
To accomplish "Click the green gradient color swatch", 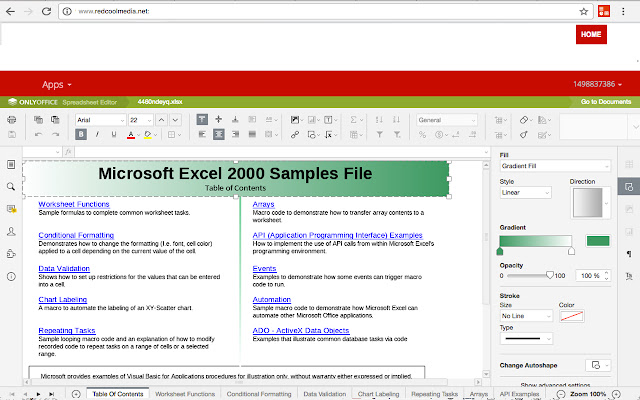I will click(x=598, y=240).
